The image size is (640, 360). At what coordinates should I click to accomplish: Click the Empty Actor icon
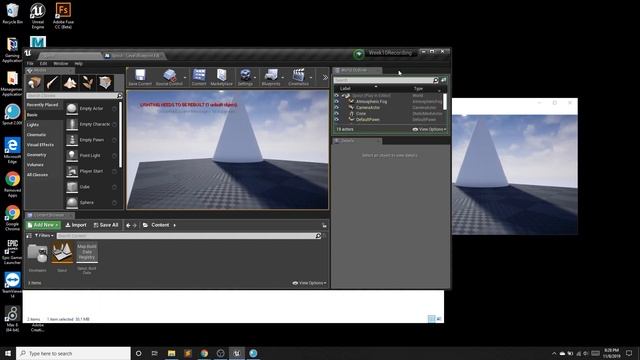click(72, 109)
